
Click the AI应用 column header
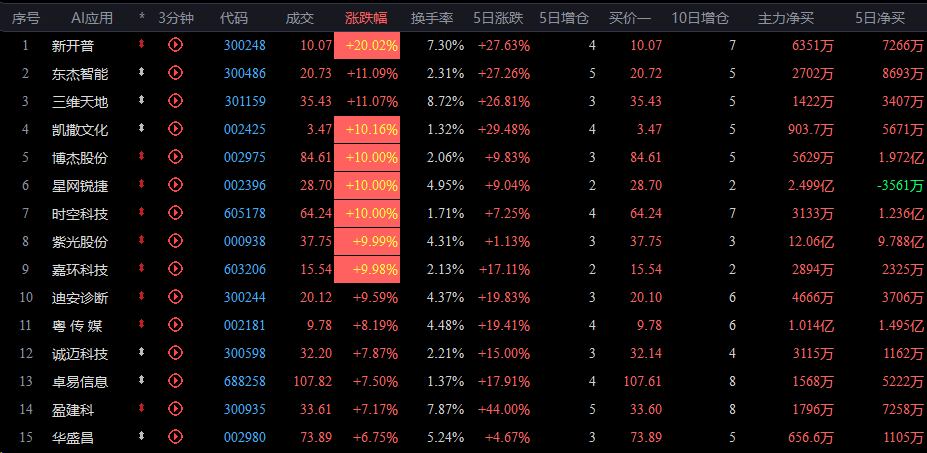coord(92,18)
